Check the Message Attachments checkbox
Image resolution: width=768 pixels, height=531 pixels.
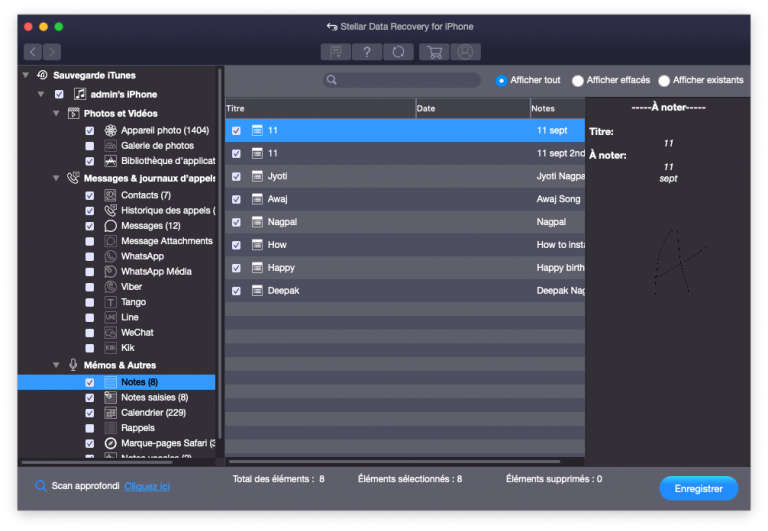click(x=90, y=241)
